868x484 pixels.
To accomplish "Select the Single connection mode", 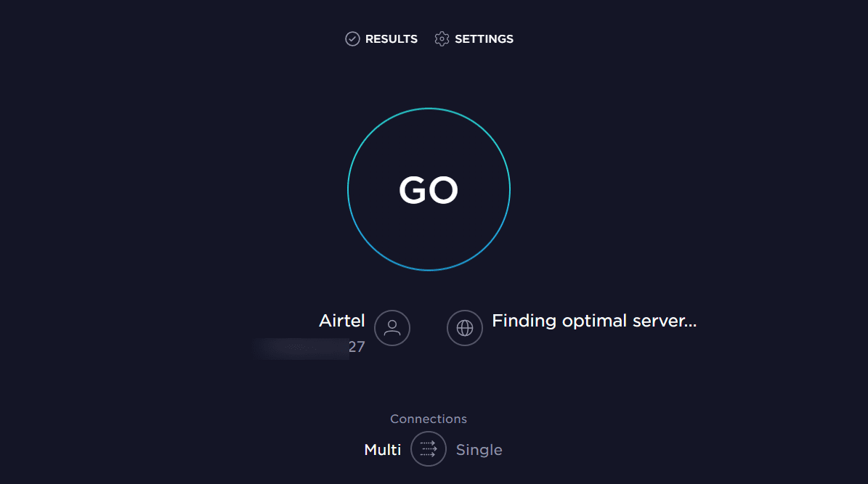I will pos(479,450).
